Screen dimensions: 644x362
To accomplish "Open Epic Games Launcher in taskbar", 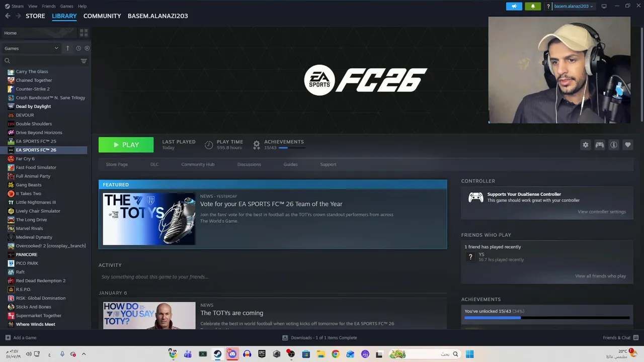I will tap(262, 354).
